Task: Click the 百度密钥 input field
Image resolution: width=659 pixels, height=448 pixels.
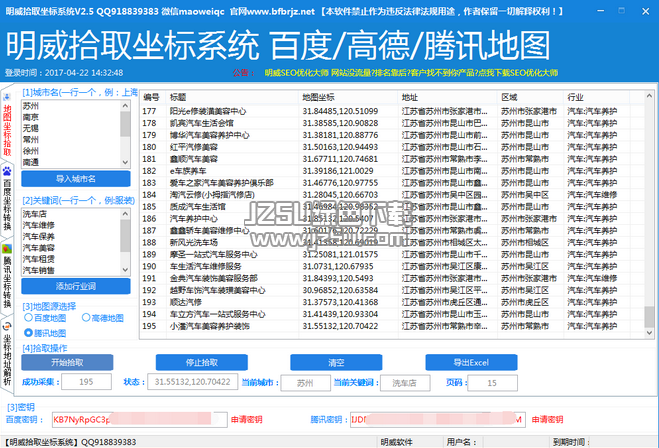Action: (140, 419)
